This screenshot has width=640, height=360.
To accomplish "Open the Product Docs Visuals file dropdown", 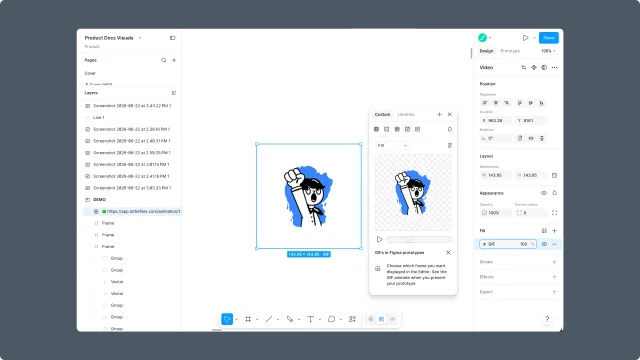I will click(140, 38).
